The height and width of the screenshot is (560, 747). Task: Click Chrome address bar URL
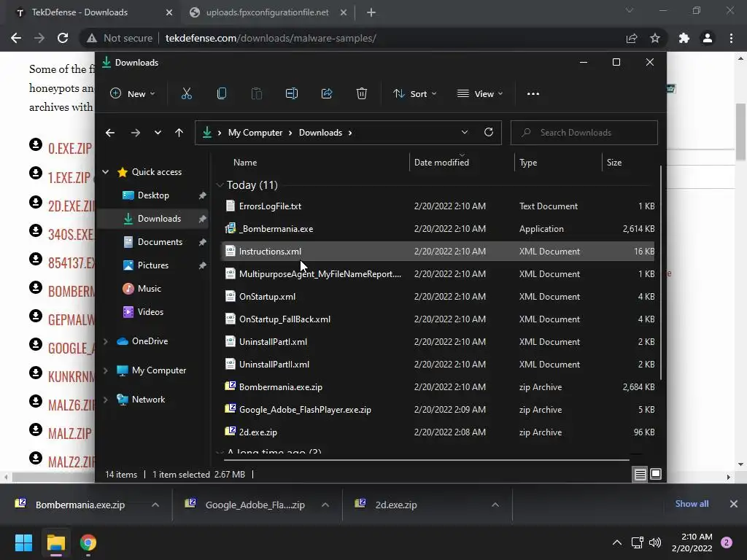tap(271, 38)
